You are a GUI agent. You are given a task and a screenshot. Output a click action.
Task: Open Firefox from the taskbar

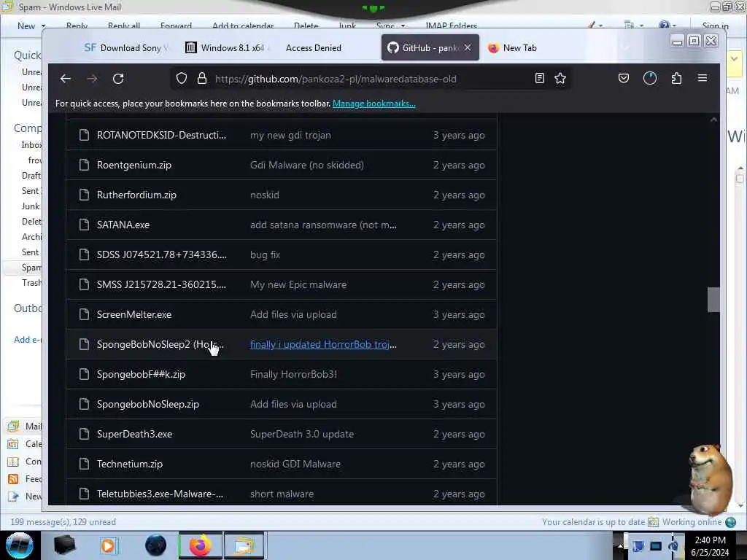click(201, 545)
